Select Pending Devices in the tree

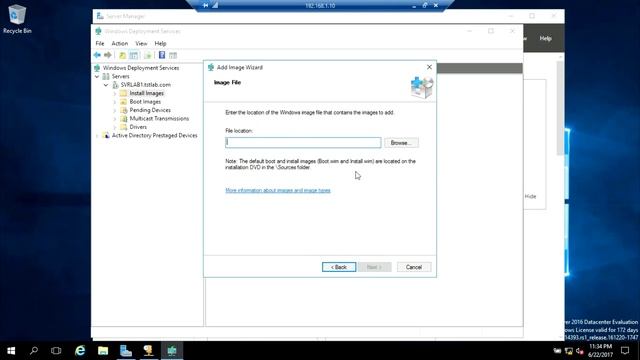click(150, 110)
